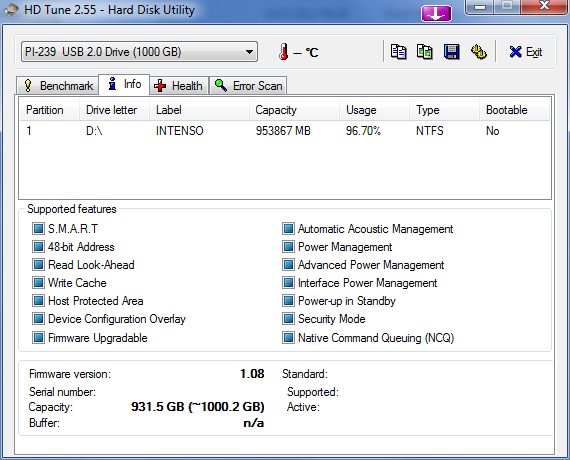
Task: Toggle the Power Management checkbox
Action: tap(288, 247)
